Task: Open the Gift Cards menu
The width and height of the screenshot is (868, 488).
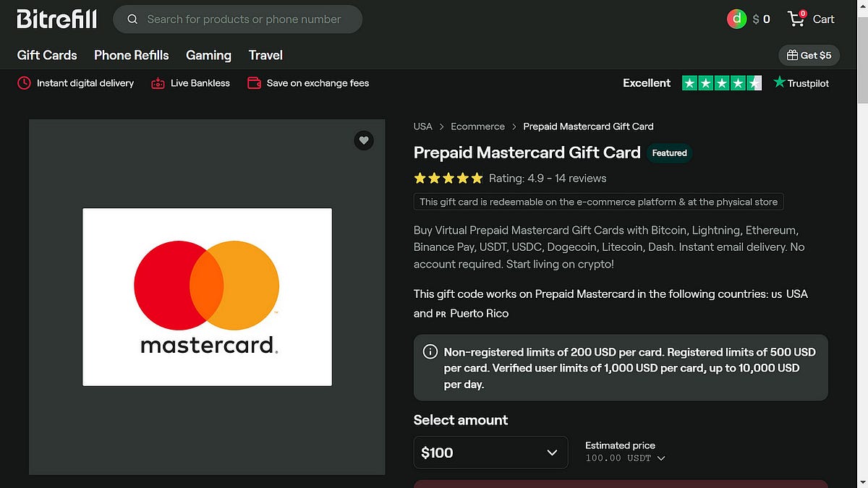Action: point(47,55)
